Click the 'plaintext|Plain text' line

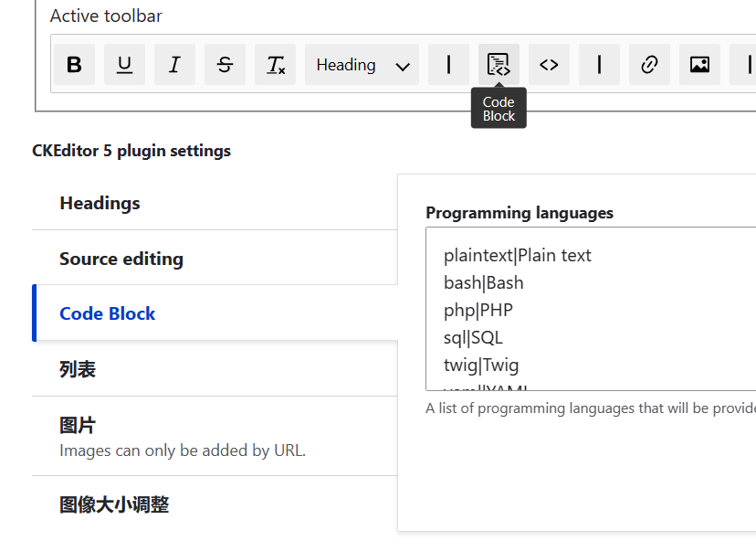coord(517,255)
